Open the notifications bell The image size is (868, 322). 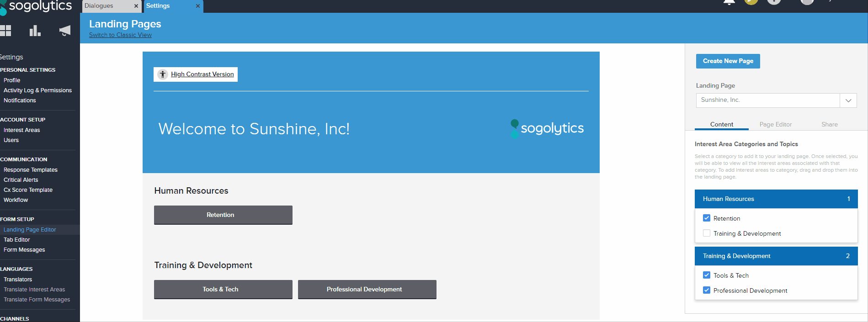pos(729,2)
